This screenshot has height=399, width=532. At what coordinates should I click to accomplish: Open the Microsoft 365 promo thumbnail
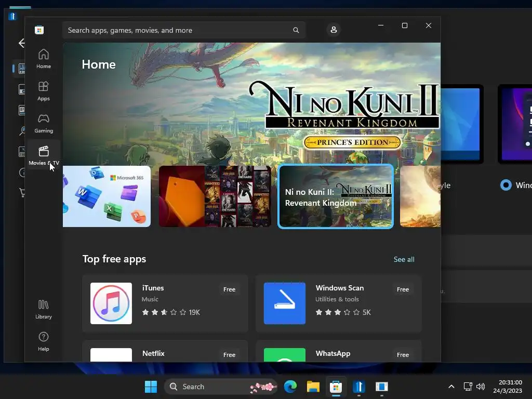pos(107,196)
